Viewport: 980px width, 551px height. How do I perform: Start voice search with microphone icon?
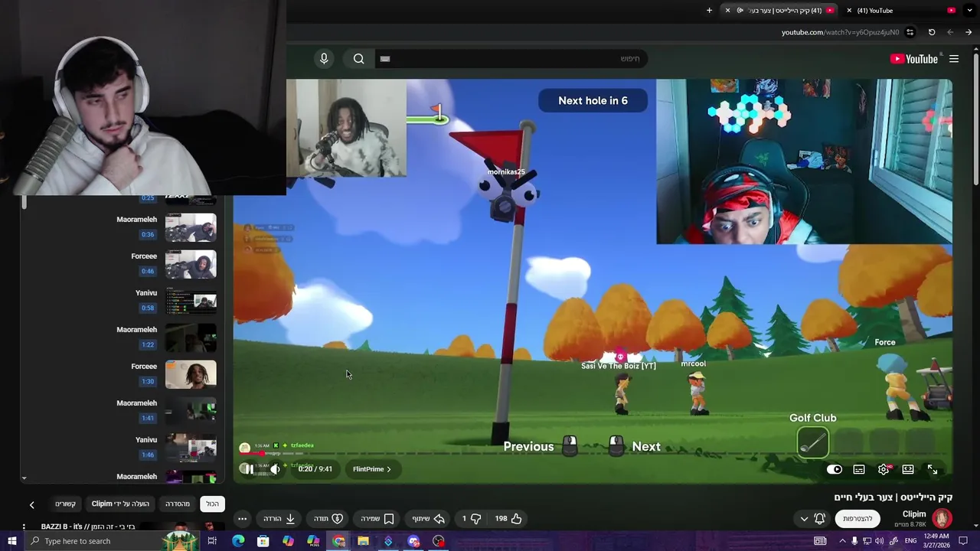pyautogui.click(x=324, y=59)
